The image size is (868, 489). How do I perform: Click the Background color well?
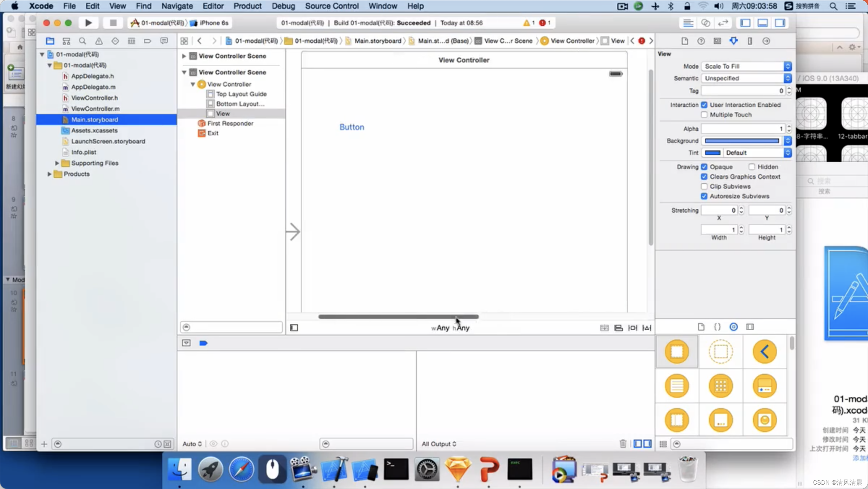pos(742,141)
